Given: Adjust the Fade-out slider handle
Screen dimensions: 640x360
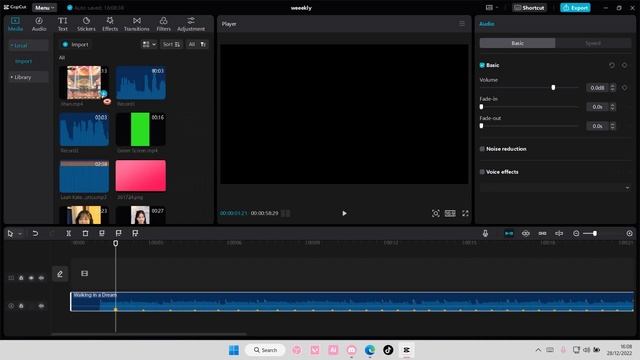Looking at the screenshot, I should [481, 126].
